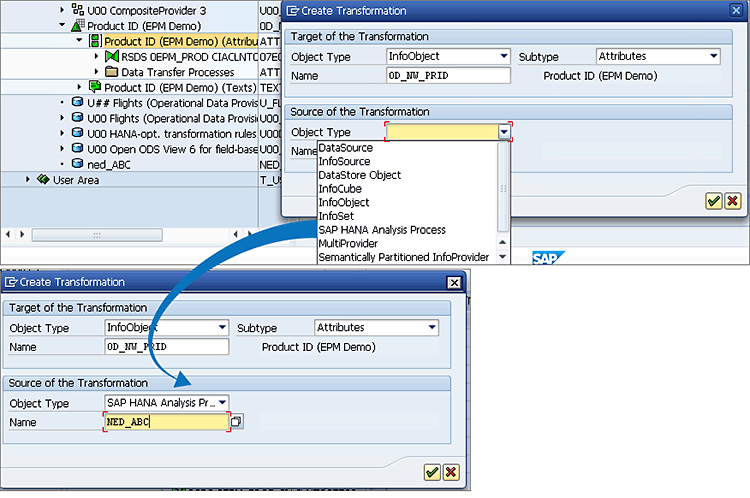Expand the User Area node
This screenshot has width=750, height=498.
point(28,179)
